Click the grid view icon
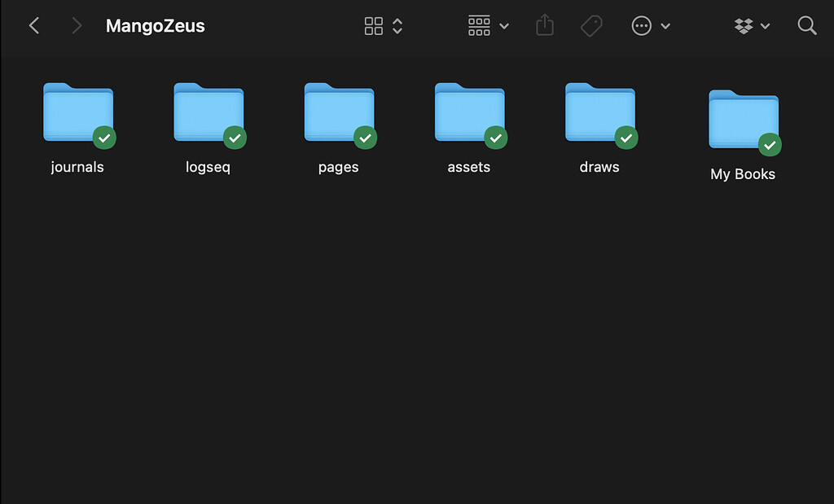This screenshot has height=504, width=834. [x=374, y=25]
